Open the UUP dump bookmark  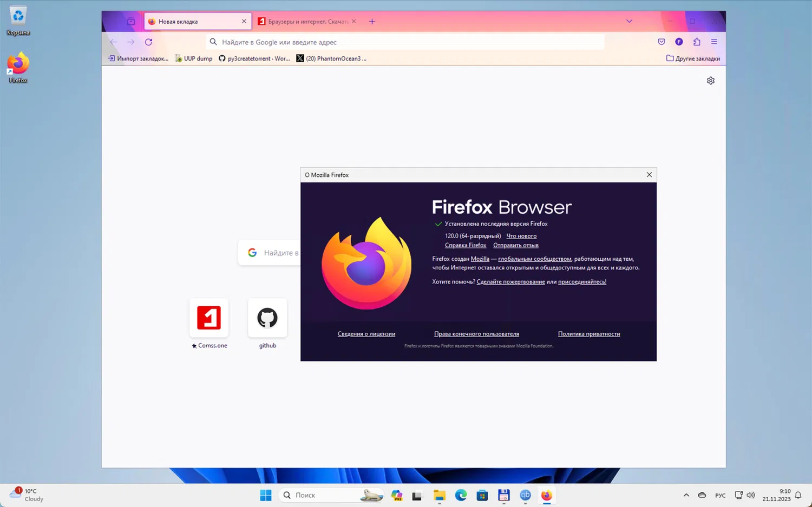coord(193,58)
